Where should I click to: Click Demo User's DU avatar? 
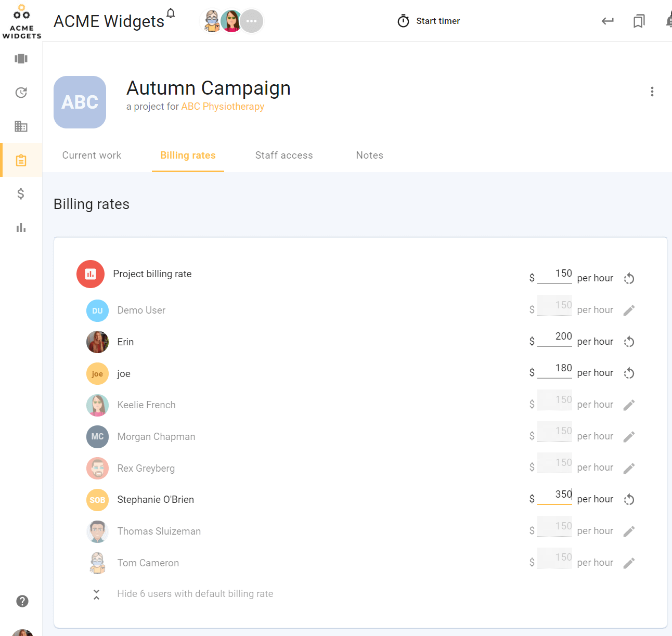coord(97,311)
